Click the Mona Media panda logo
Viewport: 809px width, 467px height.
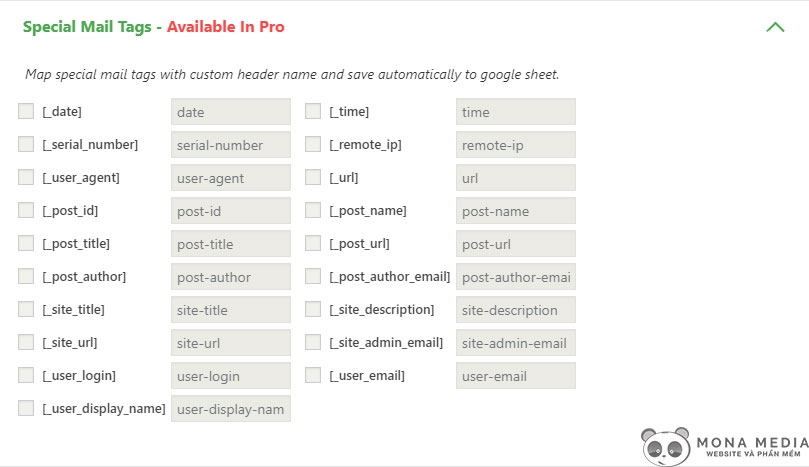665,446
